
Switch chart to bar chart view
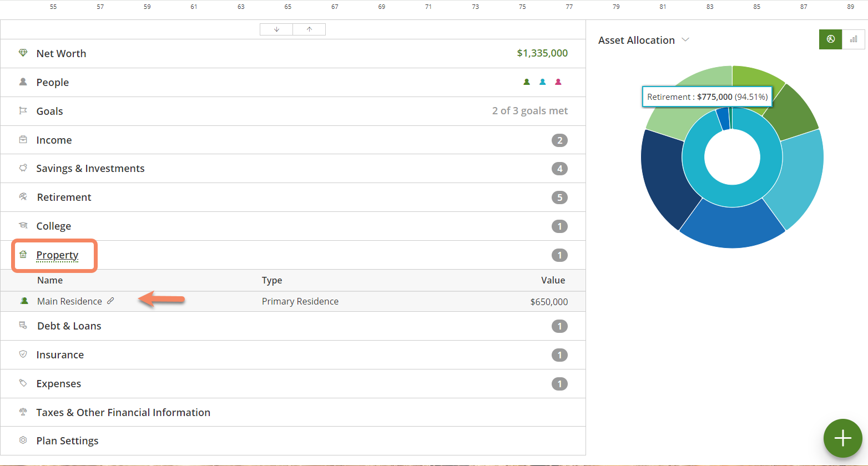point(854,39)
